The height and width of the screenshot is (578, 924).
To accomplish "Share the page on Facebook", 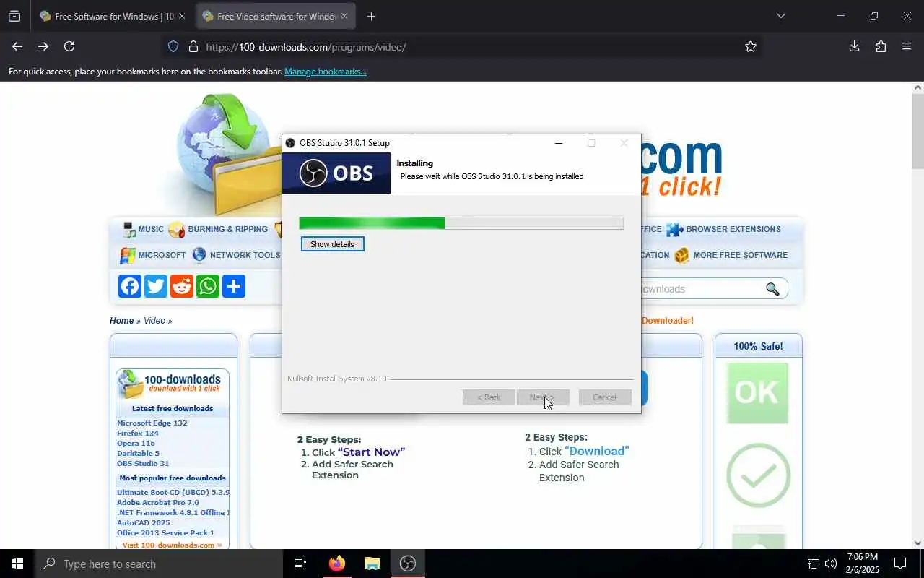I will [x=130, y=286].
